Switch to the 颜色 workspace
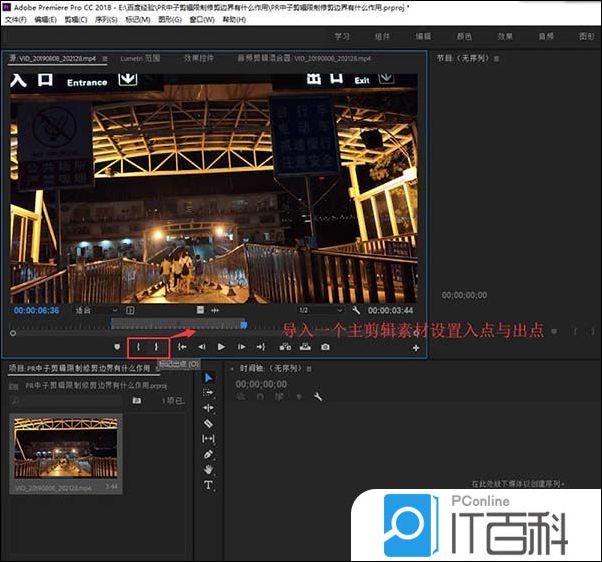 tap(464, 36)
